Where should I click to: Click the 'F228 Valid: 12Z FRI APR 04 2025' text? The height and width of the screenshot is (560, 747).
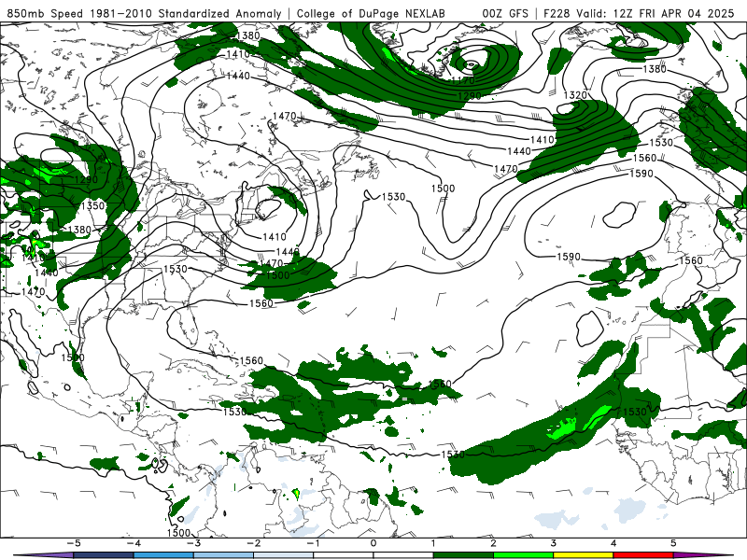(x=639, y=13)
